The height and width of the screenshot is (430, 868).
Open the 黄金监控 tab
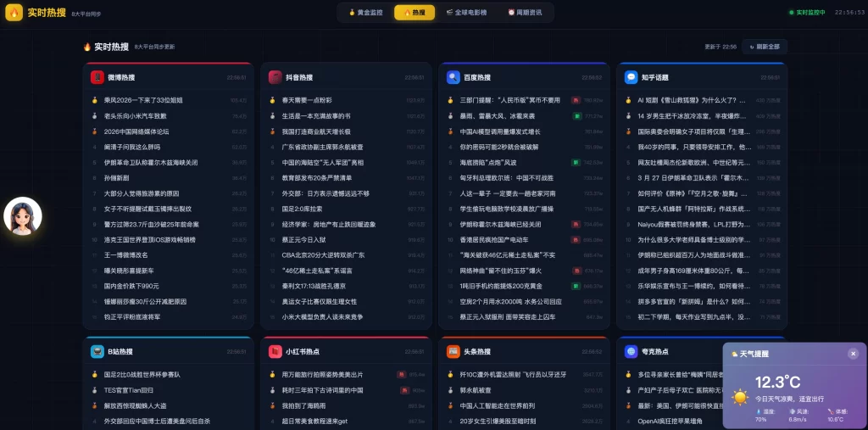[x=366, y=12]
